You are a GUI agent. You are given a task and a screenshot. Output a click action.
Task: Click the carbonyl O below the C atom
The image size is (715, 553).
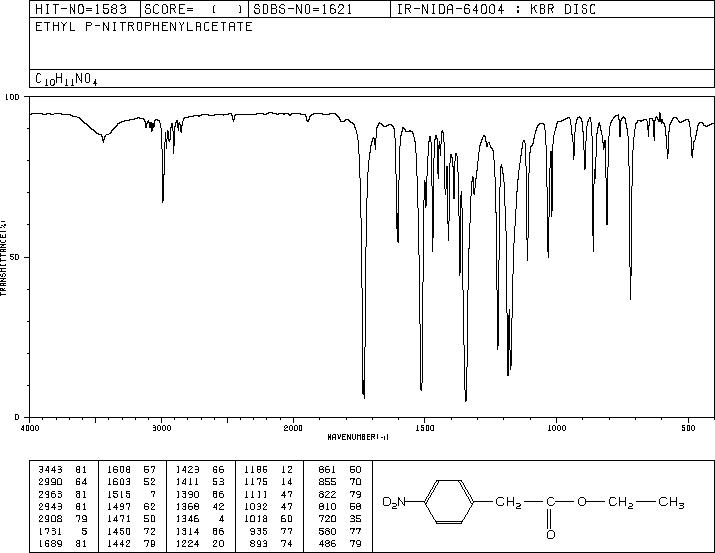[550, 534]
